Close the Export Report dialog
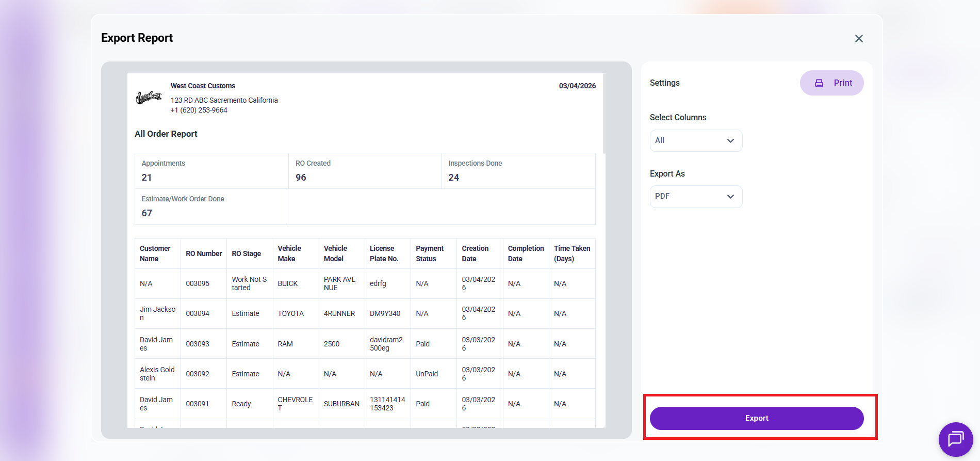 pyautogui.click(x=859, y=39)
